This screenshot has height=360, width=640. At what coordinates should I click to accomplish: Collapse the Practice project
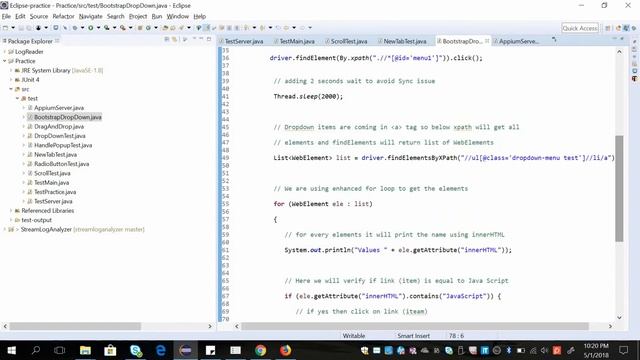[4, 61]
